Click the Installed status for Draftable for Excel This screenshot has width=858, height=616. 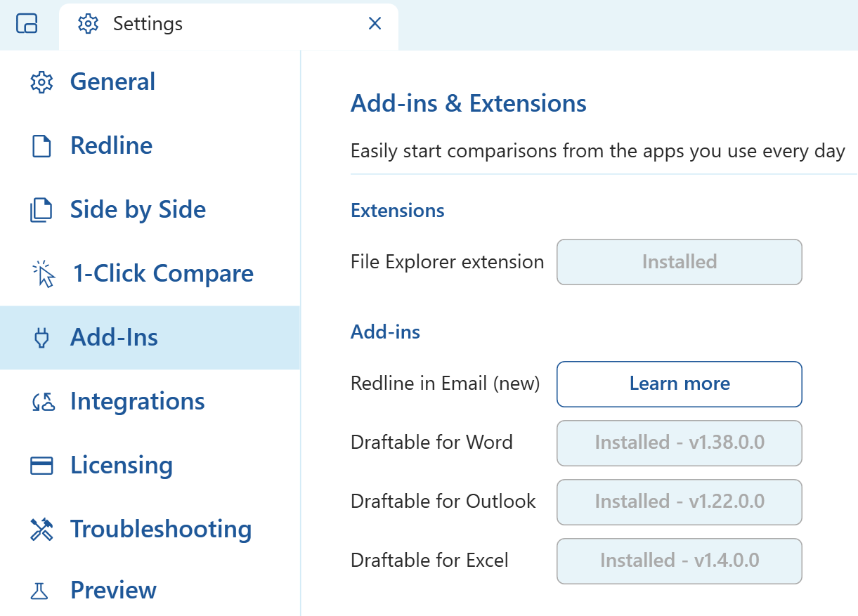point(679,561)
